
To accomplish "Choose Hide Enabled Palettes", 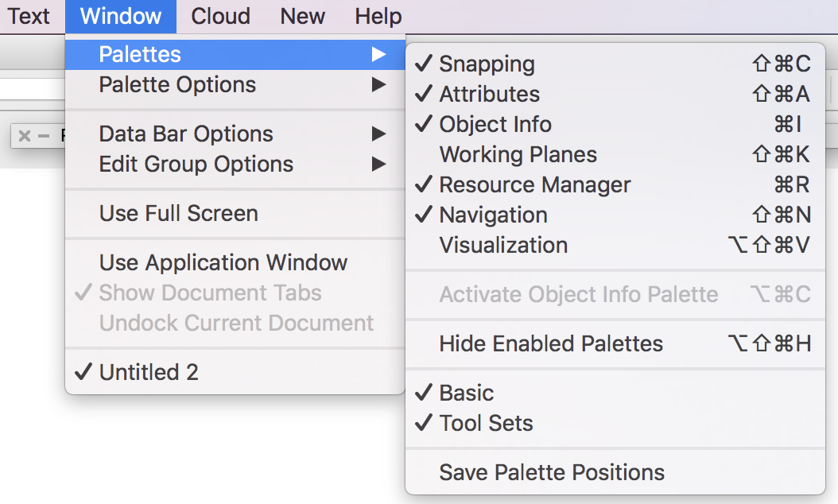I will point(551,344).
